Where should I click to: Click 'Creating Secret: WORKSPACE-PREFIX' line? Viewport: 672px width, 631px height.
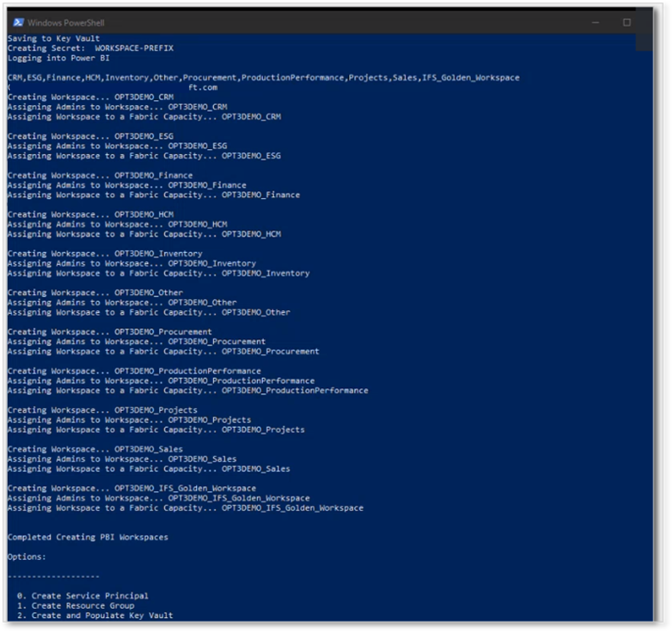coord(91,48)
